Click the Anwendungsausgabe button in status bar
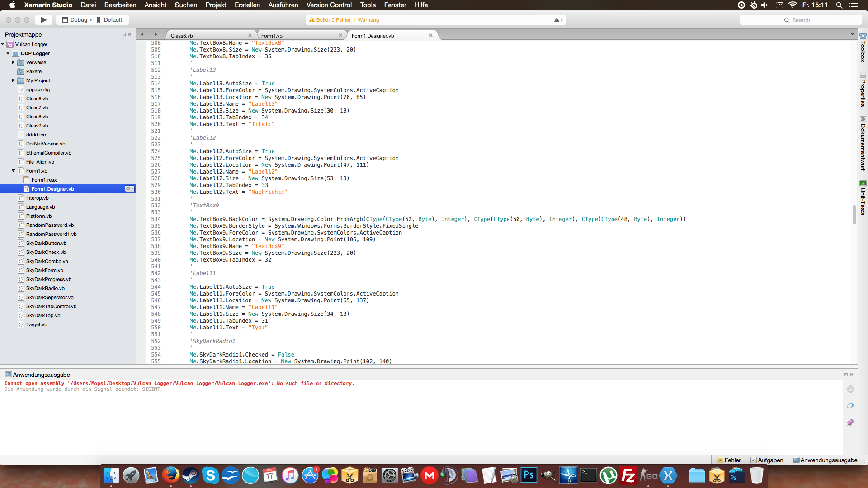This screenshot has width=868, height=488. [x=825, y=460]
